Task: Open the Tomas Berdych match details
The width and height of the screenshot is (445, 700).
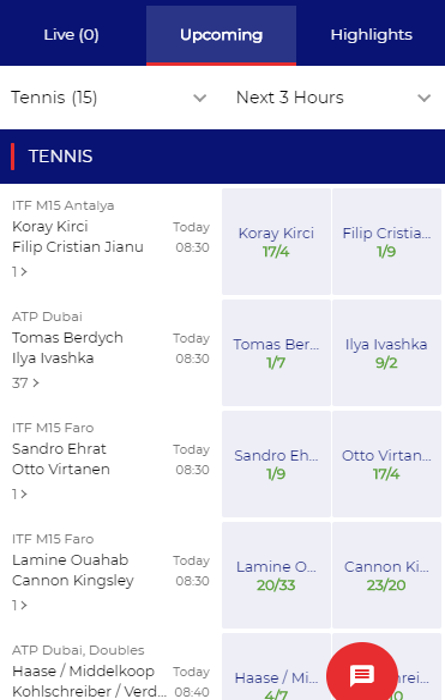Action: [x=67, y=338]
